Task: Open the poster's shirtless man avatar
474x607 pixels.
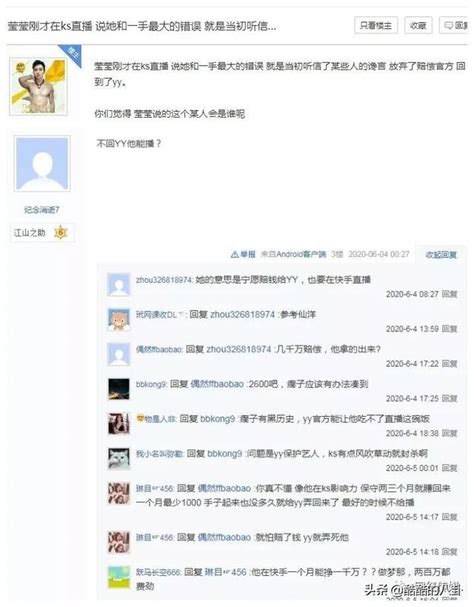Action: (38, 86)
